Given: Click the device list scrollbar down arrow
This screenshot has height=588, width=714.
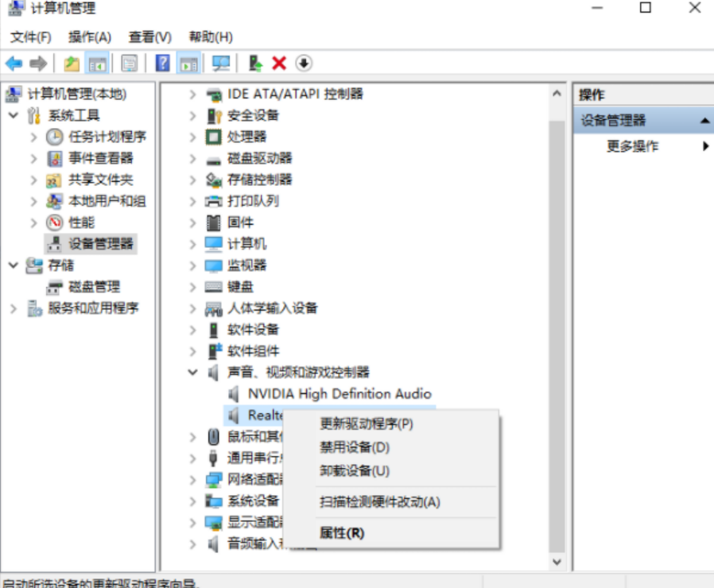Looking at the screenshot, I should tap(557, 561).
